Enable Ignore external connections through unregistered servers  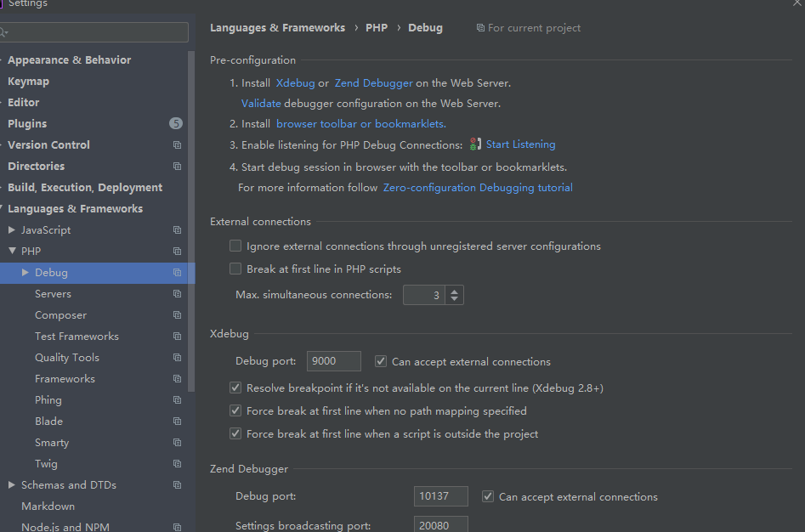tap(235, 246)
